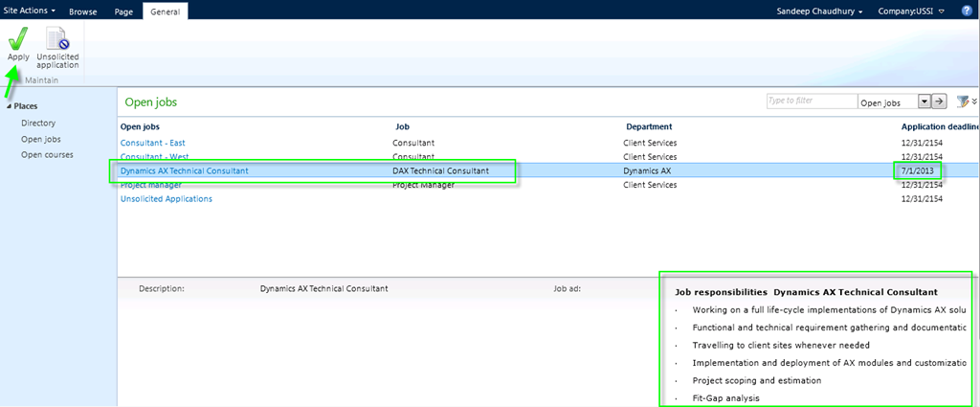Open the Unsolicited Applications job link
This screenshot has width=980, height=407.
coord(167,199)
